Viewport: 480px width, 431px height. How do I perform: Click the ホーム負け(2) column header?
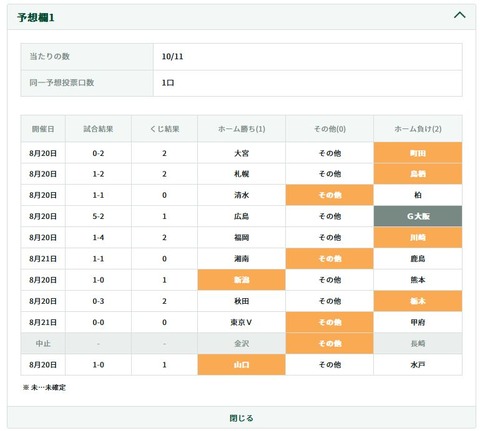pyautogui.click(x=418, y=129)
